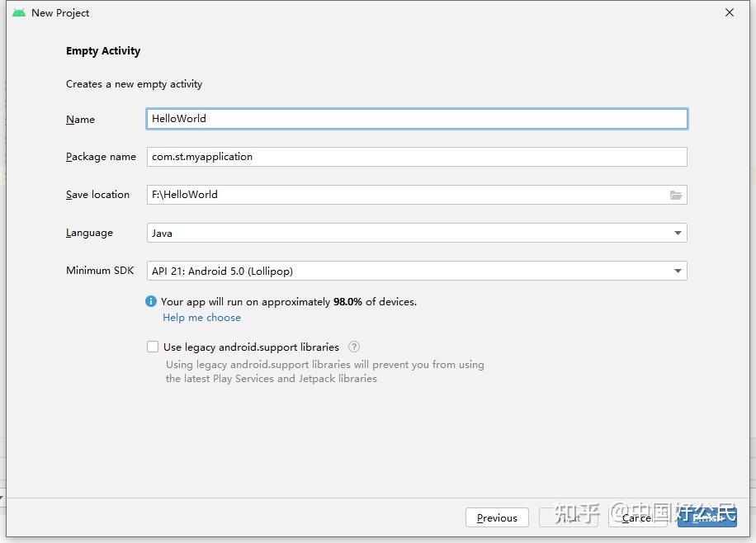
Task: Close the New Project dialog
Action: point(730,13)
